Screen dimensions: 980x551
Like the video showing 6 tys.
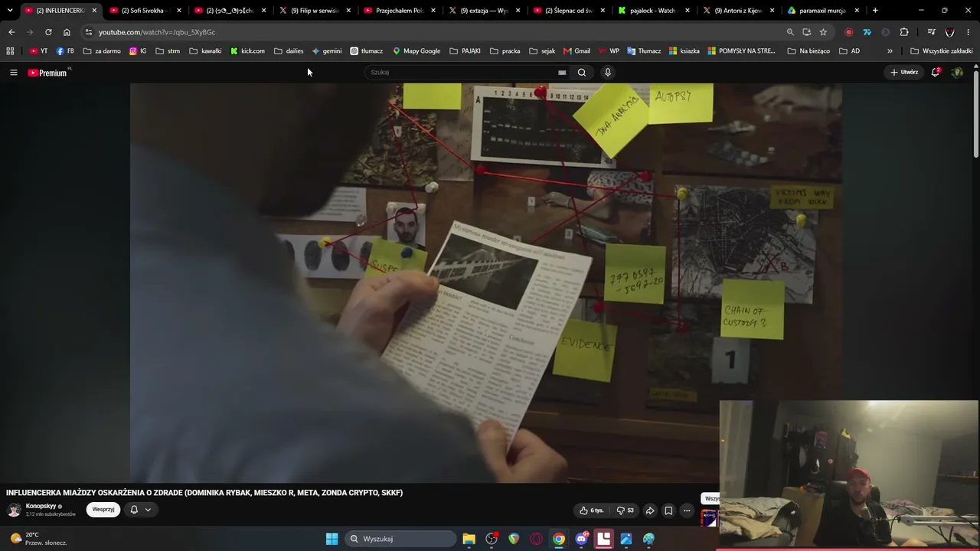(591, 510)
